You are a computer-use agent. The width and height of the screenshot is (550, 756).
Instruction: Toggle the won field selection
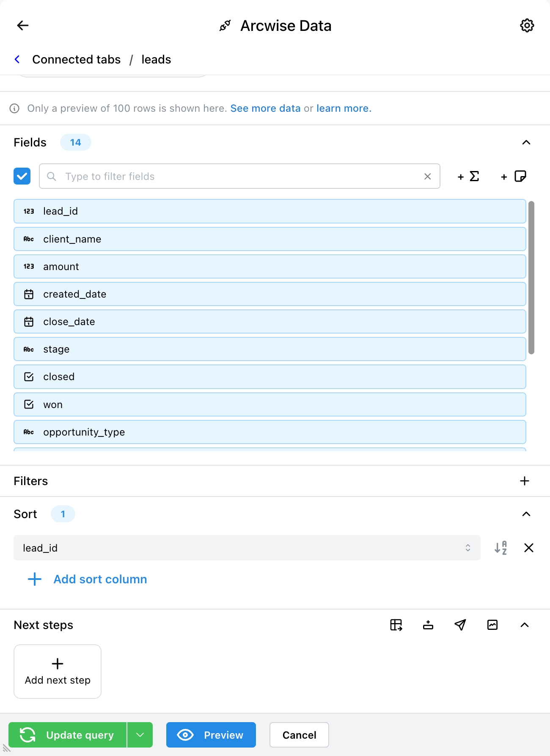(x=269, y=405)
